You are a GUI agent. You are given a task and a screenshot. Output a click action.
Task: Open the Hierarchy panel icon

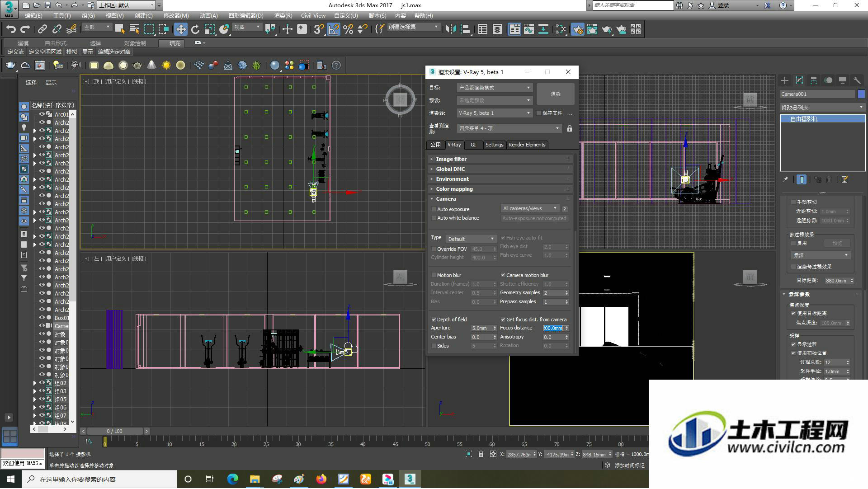point(814,80)
